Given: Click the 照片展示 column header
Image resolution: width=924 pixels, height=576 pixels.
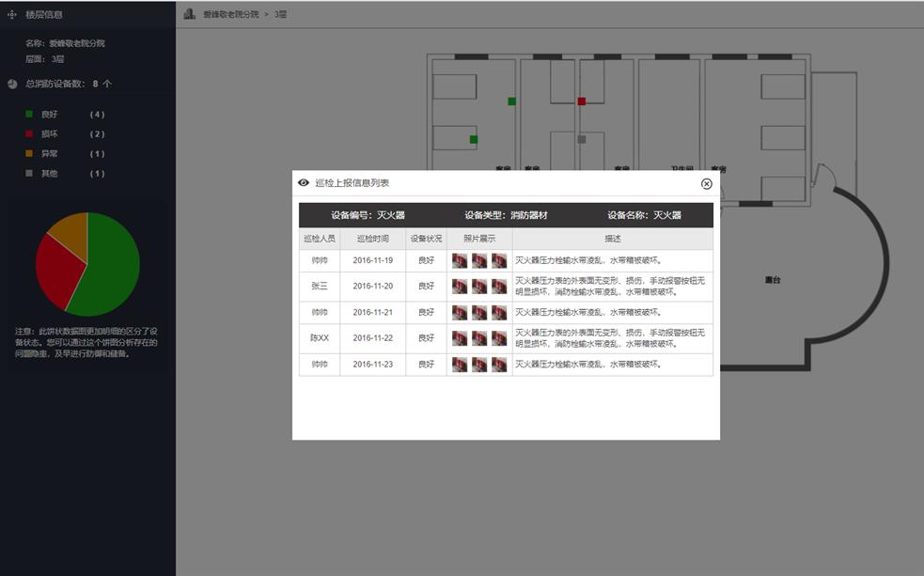Looking at the screenshot, I should tap(479, 239).
